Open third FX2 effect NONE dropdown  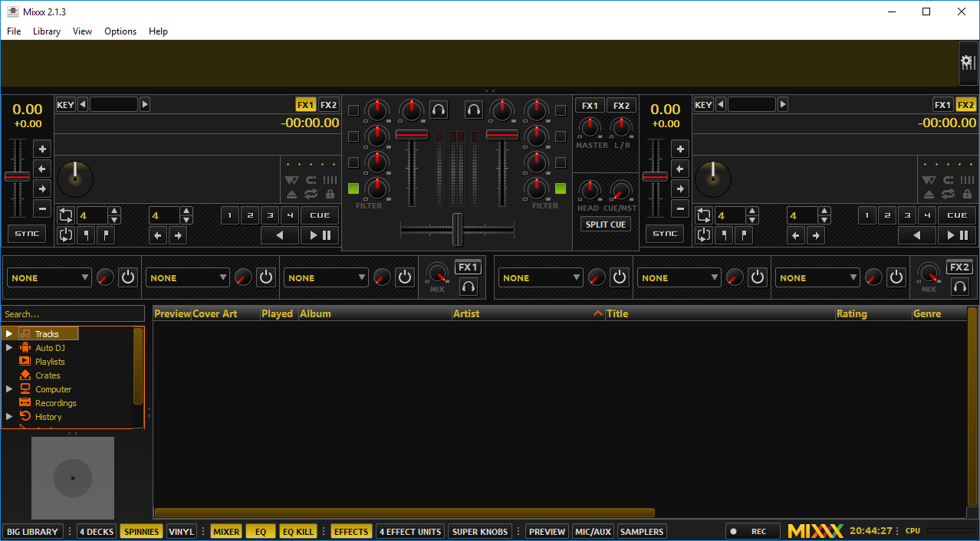(817, 277)
